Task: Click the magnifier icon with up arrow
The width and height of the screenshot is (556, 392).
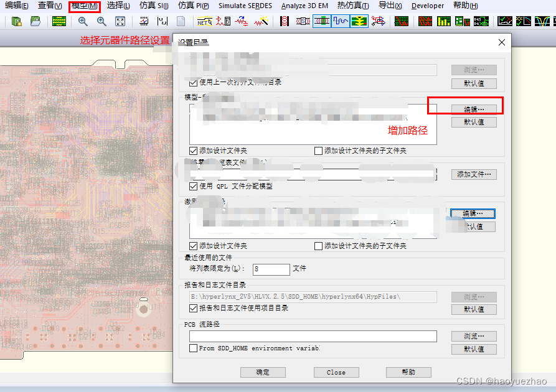Action: click(x=101, y=22)
